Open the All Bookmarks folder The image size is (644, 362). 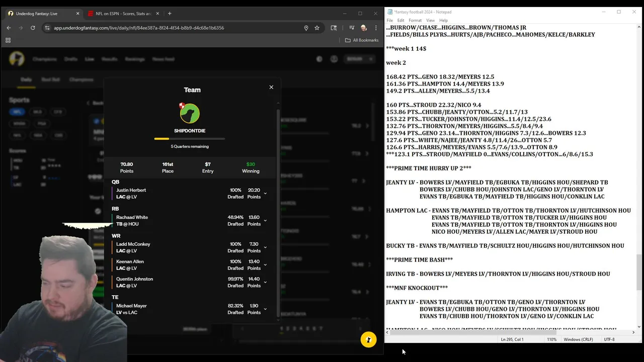[x=362, y=40]
